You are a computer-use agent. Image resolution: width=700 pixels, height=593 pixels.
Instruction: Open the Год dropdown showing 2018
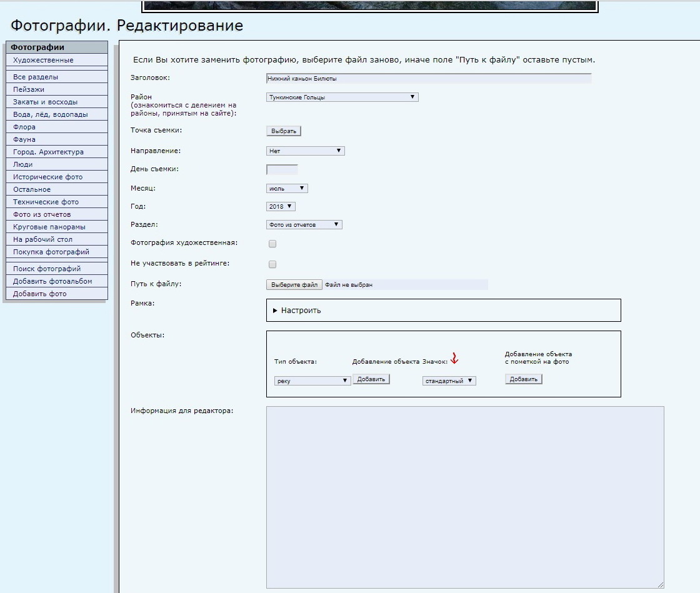point(281,206)
